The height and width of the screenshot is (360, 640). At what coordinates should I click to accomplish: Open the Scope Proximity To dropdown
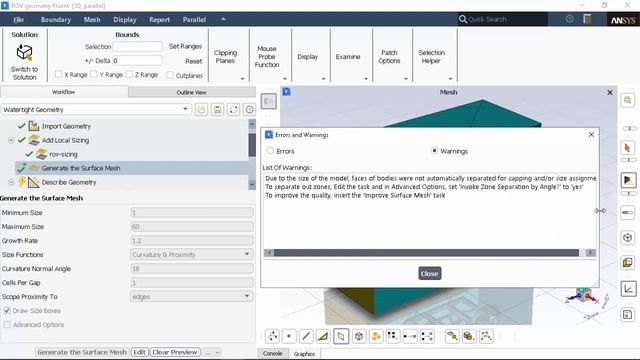pos(191,296)
